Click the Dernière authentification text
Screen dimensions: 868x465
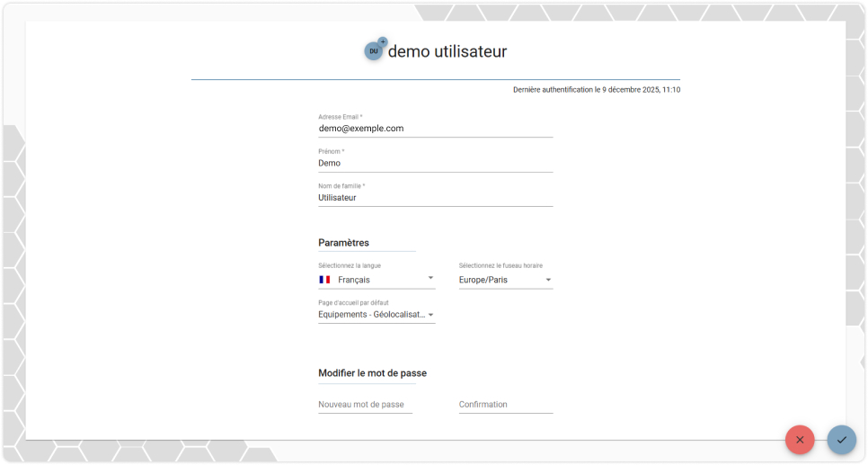(597, 90)
